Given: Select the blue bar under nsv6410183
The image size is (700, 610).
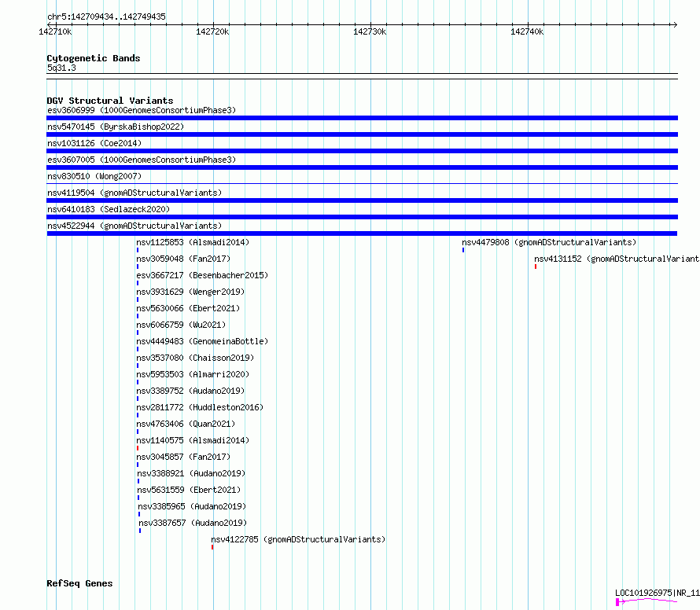Looking at the screenshot, I should [x=362, y=217].
